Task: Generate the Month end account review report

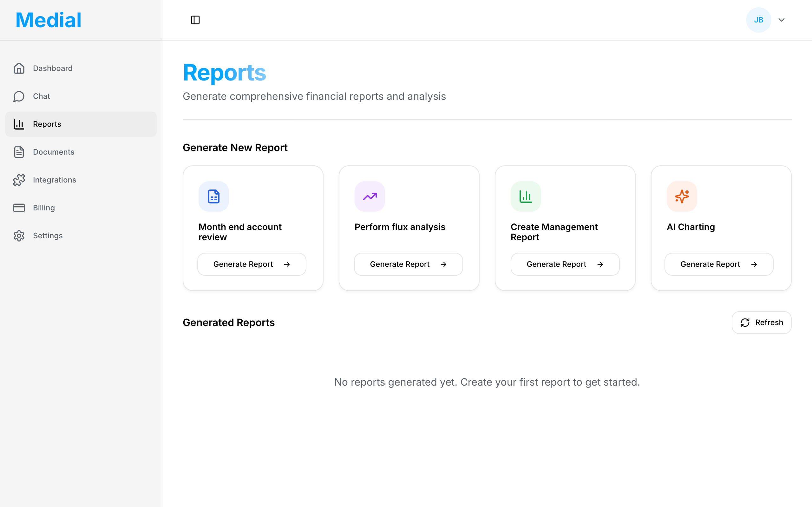Action: 251,264
